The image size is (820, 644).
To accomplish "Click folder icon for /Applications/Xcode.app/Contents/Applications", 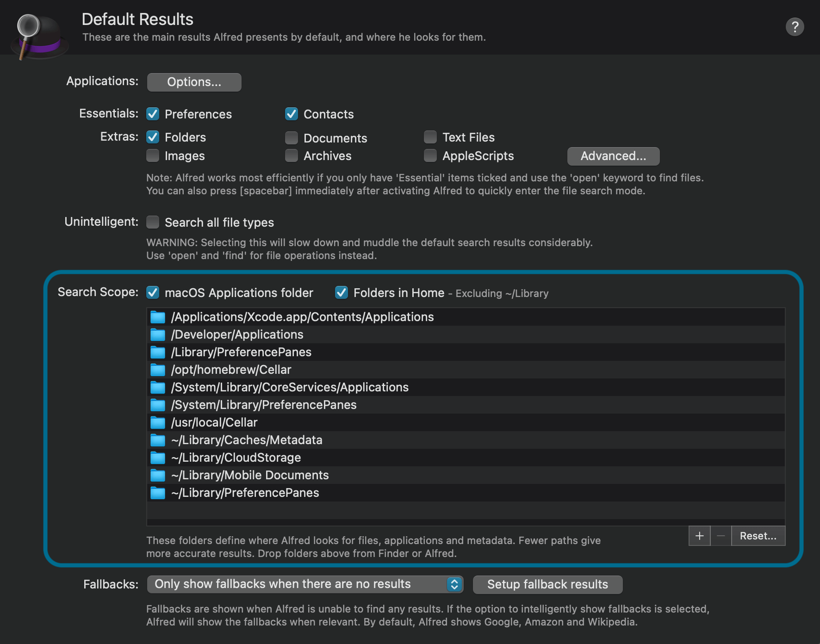I will click(158, 317).
